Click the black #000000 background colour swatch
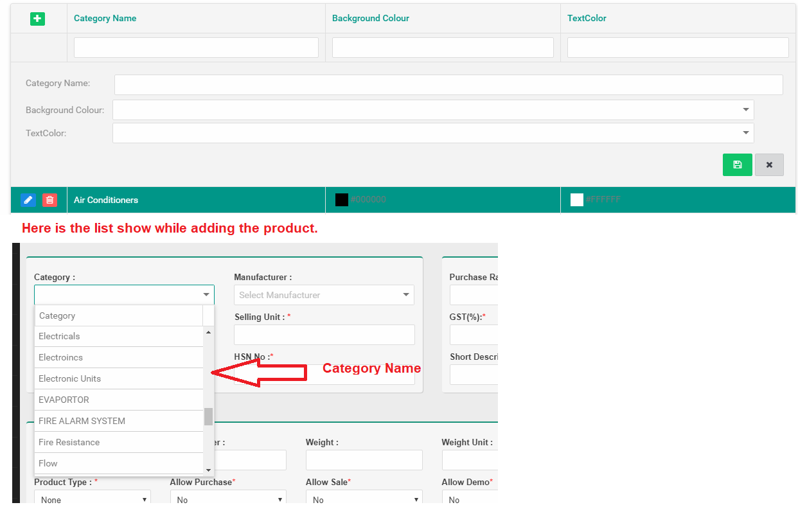 click(342, 200)
